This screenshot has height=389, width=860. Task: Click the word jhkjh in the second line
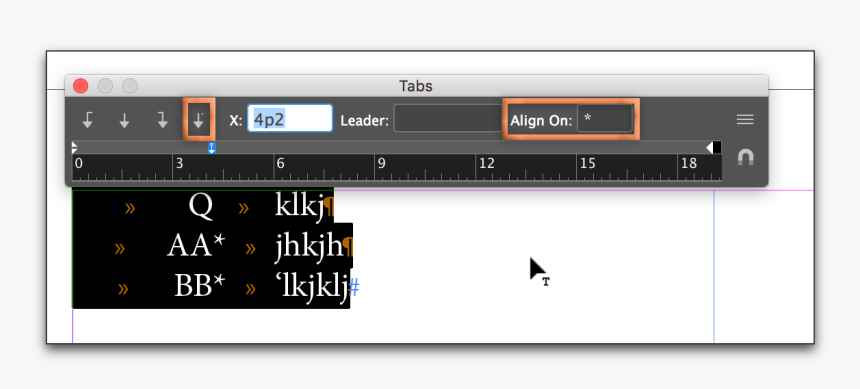click(x=308, y=247)
